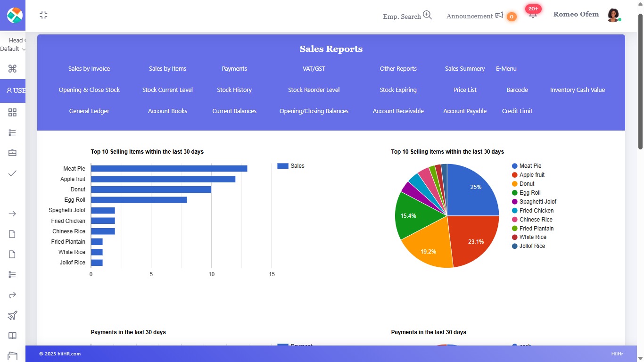Click the right arrow sidebar icon
Image resolution: width=644 pixels, height=362 pixels.
click(x=13, y=214)
